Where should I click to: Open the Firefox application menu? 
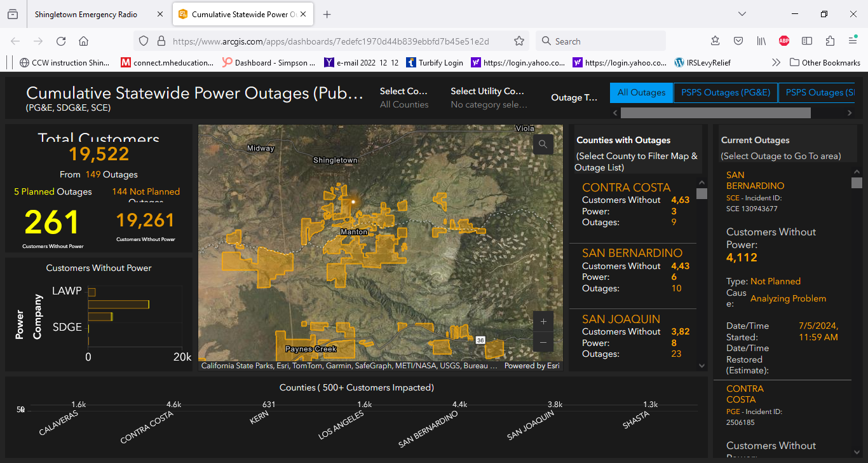pos(853,41)
